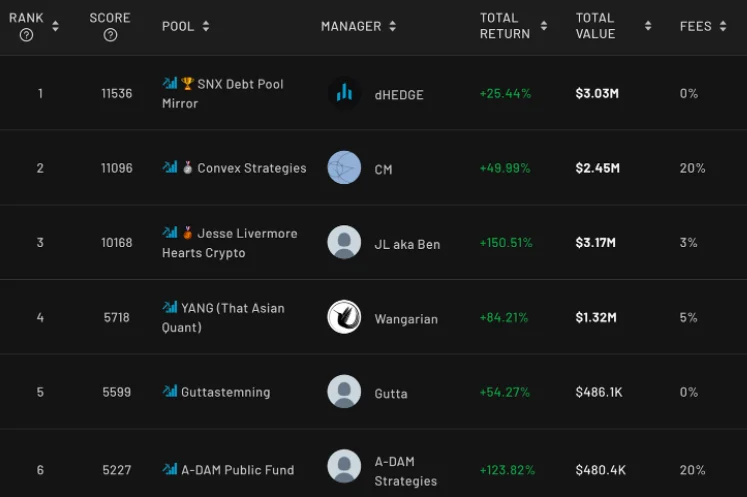The height and width of the screenshot is (497, 747).
Task: Click score value 11096
Action: click(x=117, y=168)
